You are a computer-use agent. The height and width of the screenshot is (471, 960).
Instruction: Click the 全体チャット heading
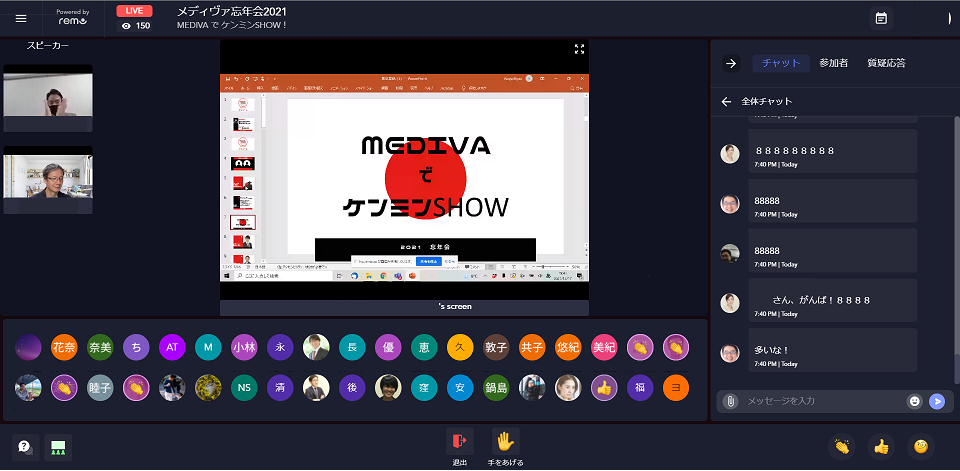(767, 102)
